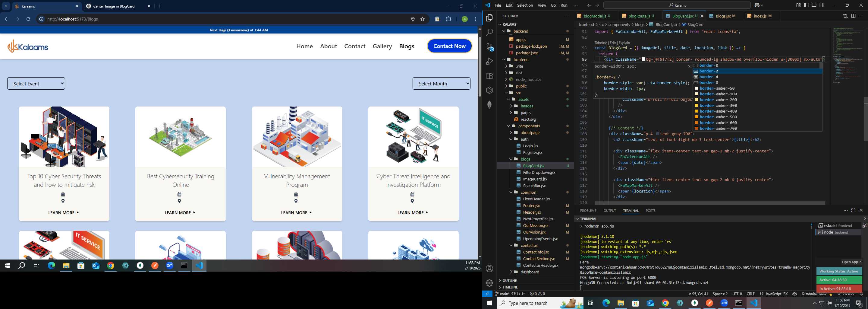Open the Chrome profile avatar
This screenshot has height=309, width=868.
click(464, 19)
